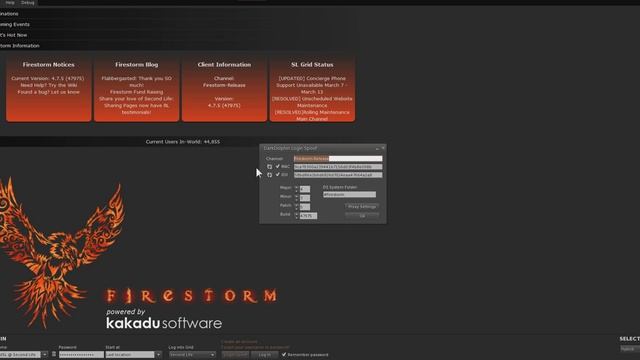
Task: Click the Rolling Maintenance Main Channel status link
Action: [x=312, y=116]
